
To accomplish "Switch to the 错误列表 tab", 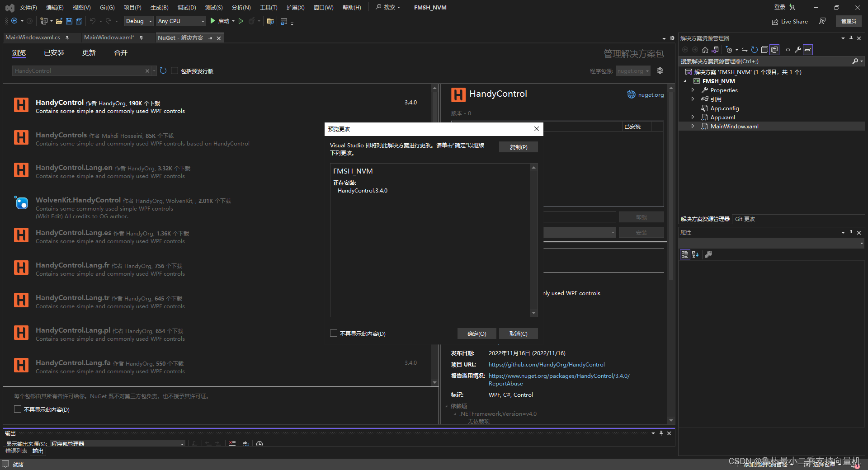I will pos(16,451).
